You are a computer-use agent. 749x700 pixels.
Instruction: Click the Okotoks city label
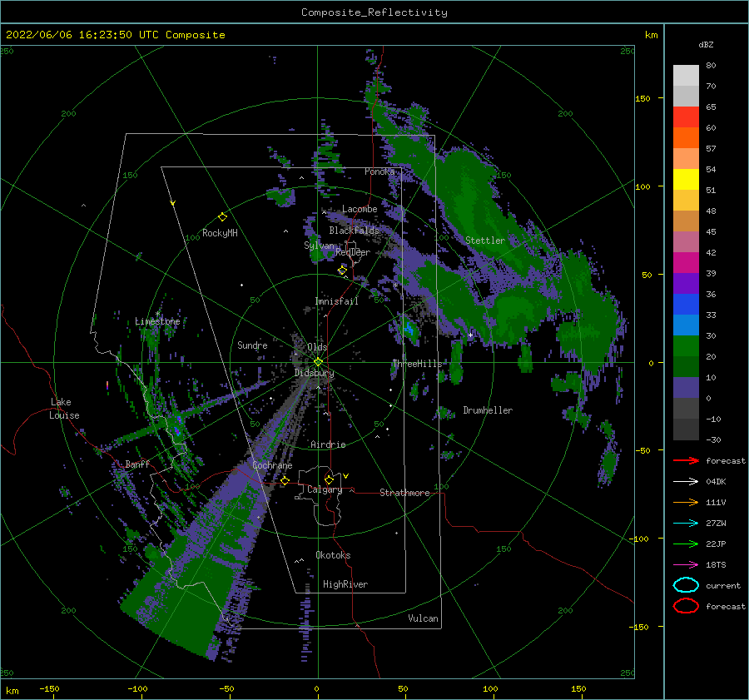pyautogui.click(x=334, y=555)
